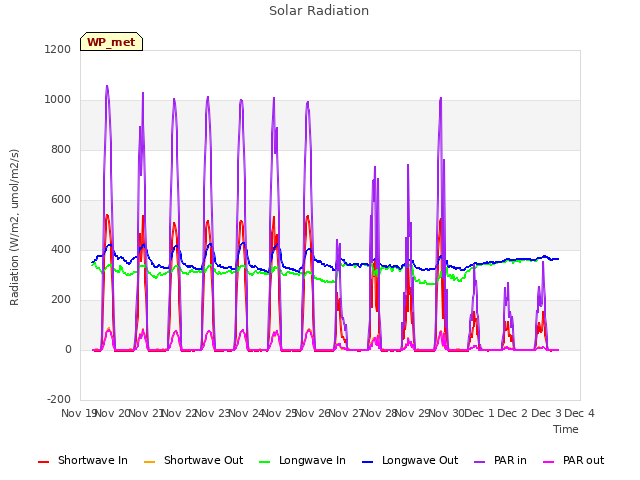
Task: Click the Dec 1 x-axis label
Action: 479,413
